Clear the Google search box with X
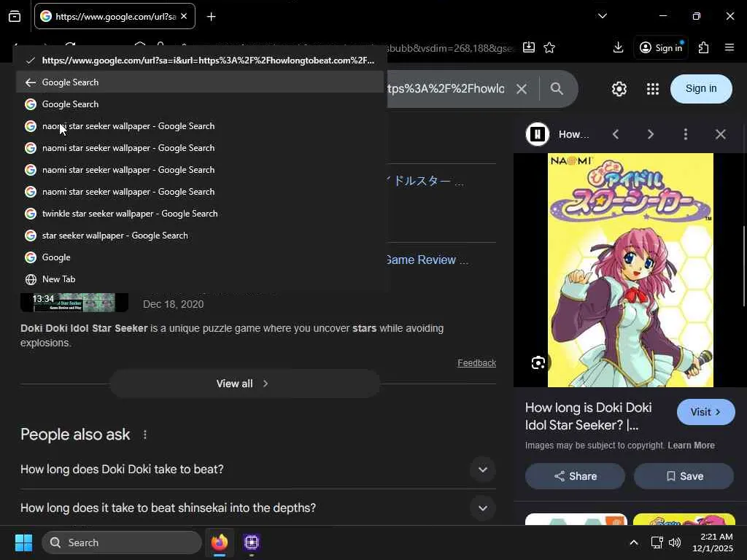747x560 pixels. click(x=522, y=89)
